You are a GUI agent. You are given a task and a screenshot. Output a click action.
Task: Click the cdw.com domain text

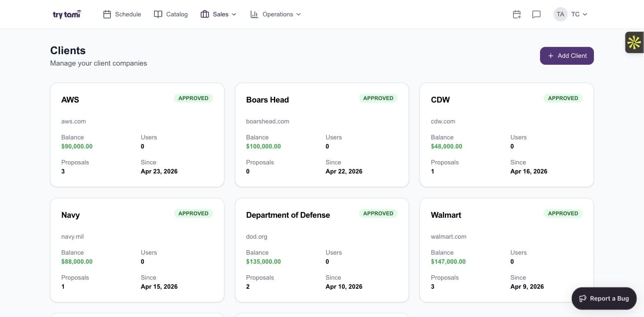coord(443,121)
